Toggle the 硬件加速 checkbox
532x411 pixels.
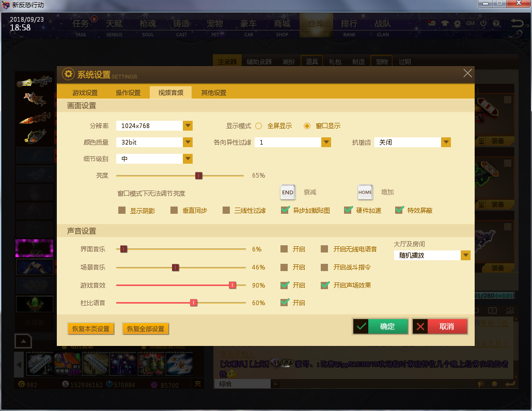pyautogui.click(x=348, y=210)
